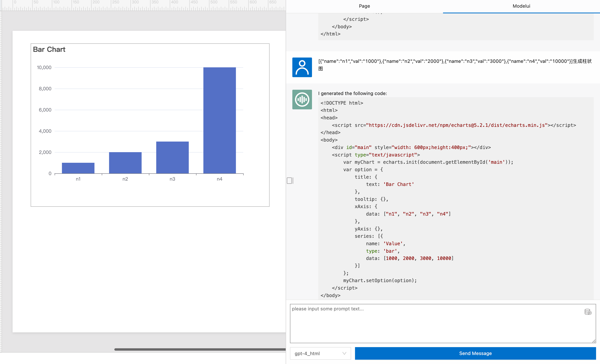The height and width of the screenshot is (364, 600).
Task: Click the 'text: Bar Chart' code line
Action: [x=390, y=184]
